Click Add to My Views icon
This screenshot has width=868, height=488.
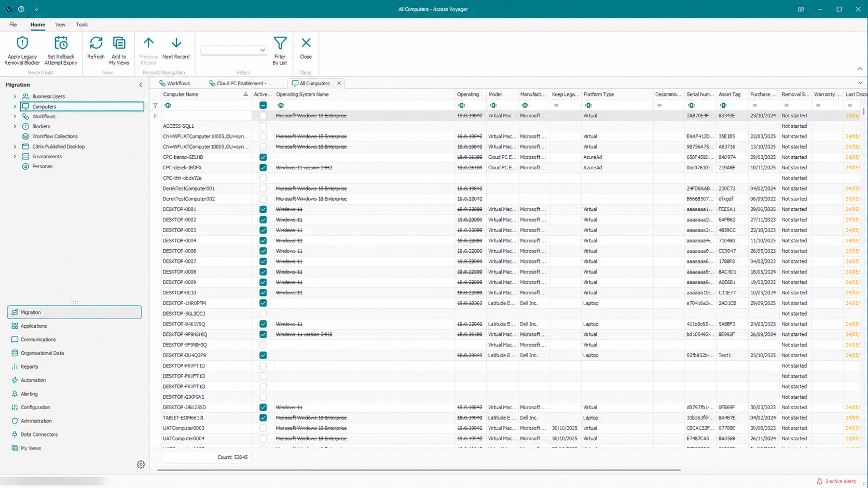[x=119, y=43]
